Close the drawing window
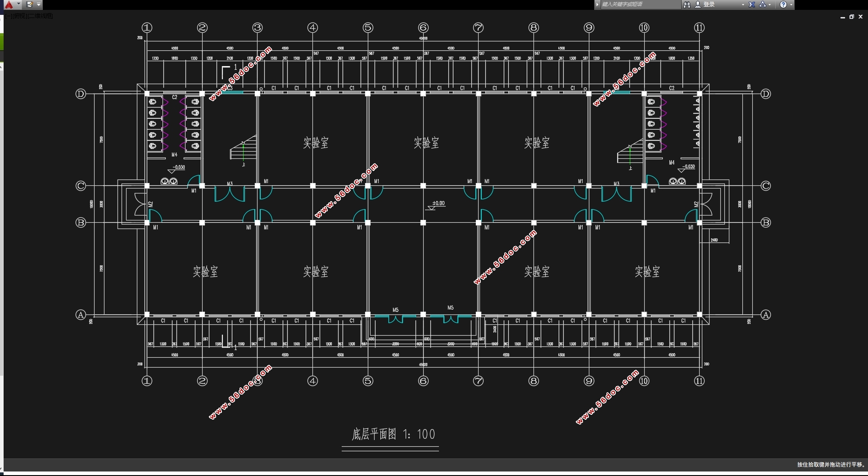This screenshot has width=868, height=476. [x=860, y=17]
